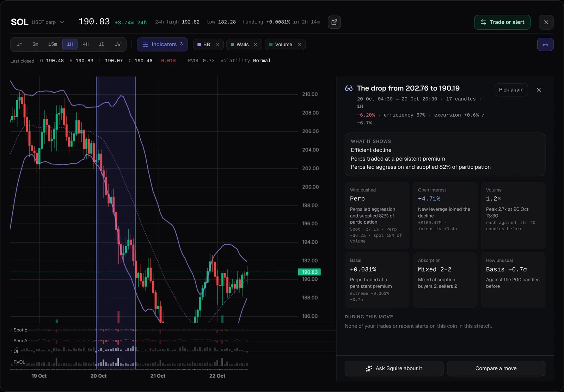Toggle the Volume indicator chip

tap(285, 45)
